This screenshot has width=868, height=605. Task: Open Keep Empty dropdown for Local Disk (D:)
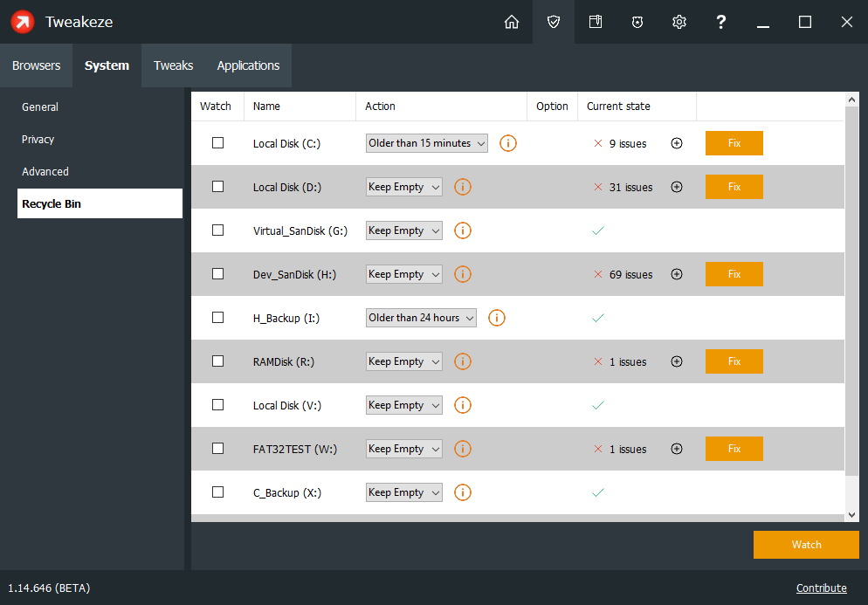point(404,187)
